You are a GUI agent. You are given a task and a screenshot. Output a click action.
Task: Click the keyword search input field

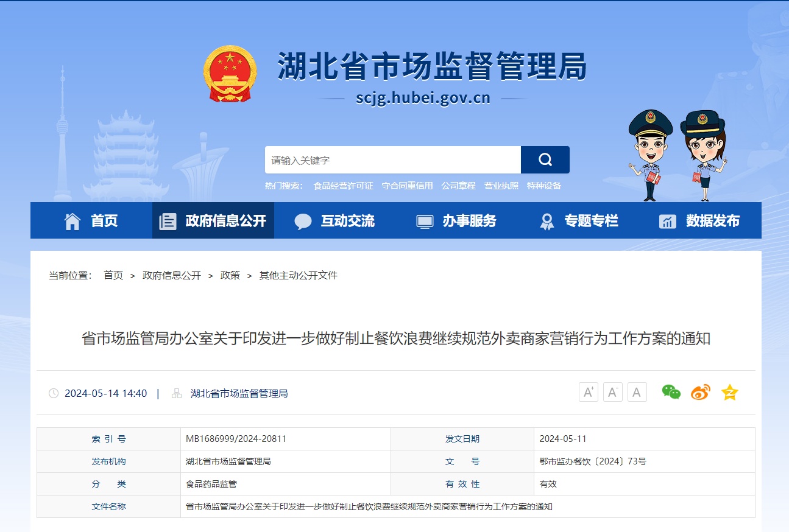coord(392,160)
